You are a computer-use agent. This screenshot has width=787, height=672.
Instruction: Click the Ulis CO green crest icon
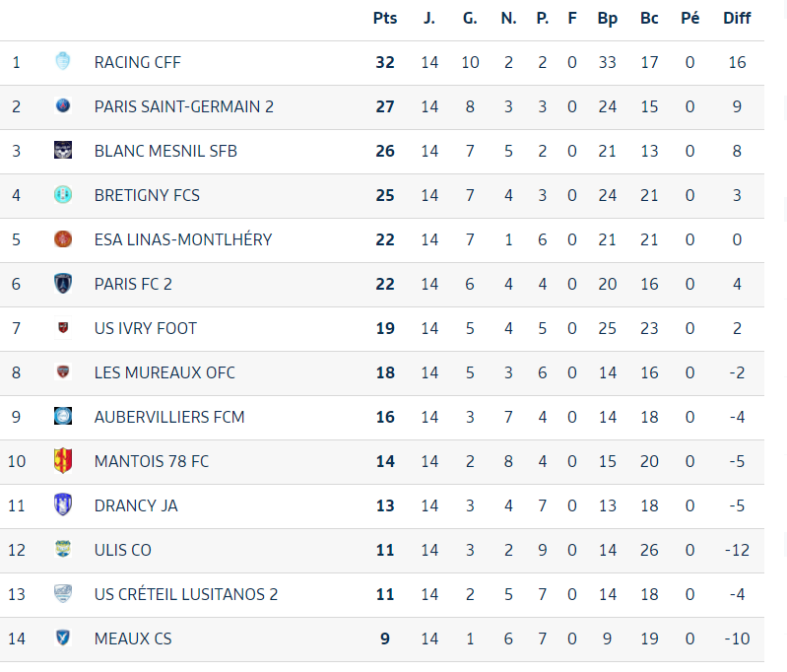pyautogui.click(x=63, y=549)
